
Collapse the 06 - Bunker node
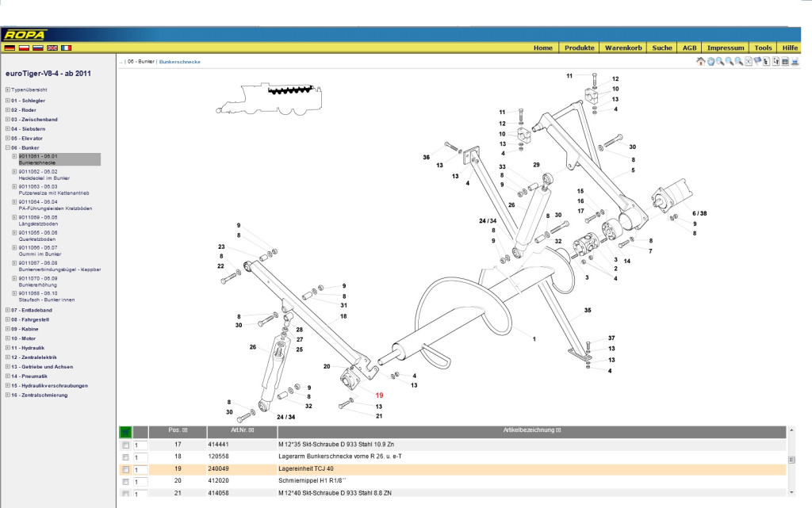(x=8, y=147)
